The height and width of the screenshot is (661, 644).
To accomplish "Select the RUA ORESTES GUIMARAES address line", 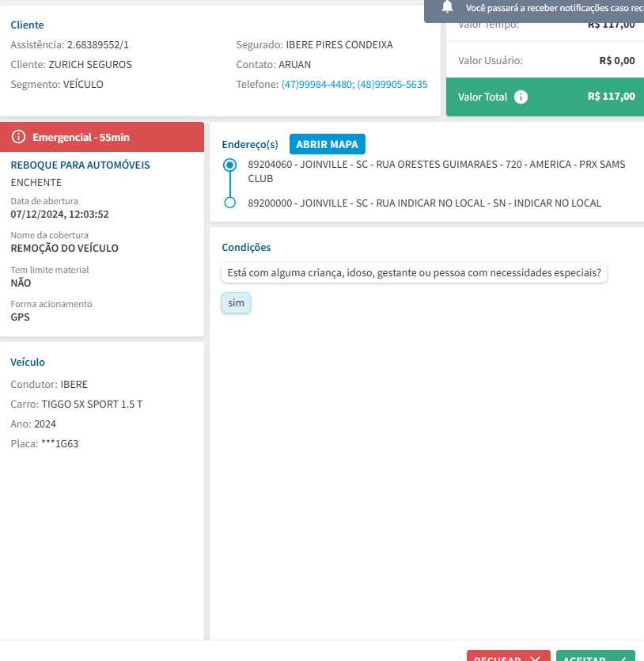I will pyautogui.click(x=436, y=171).
